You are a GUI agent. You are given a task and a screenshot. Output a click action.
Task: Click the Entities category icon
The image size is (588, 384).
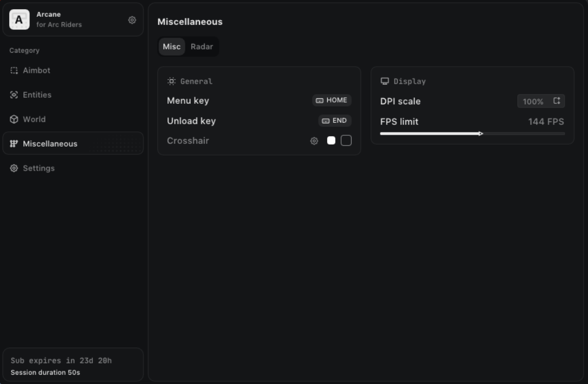(x=14, y=95)
